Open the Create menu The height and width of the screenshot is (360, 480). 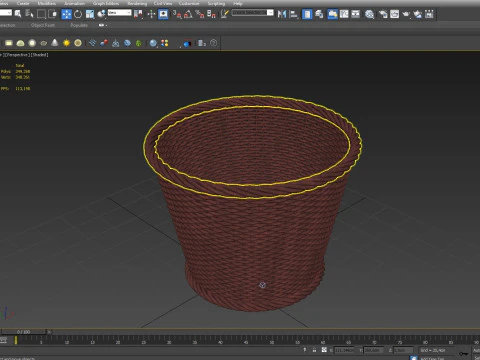pos(23,3)
